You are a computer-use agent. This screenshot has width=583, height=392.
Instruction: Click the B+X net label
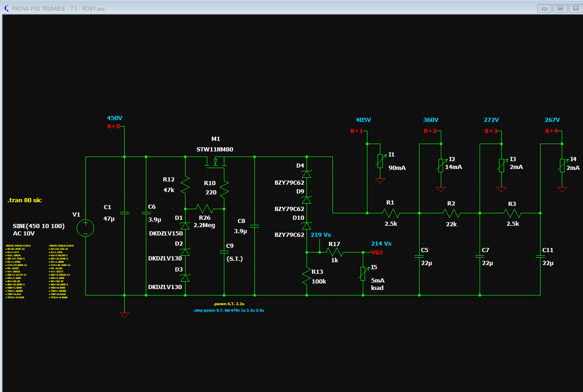114,127
